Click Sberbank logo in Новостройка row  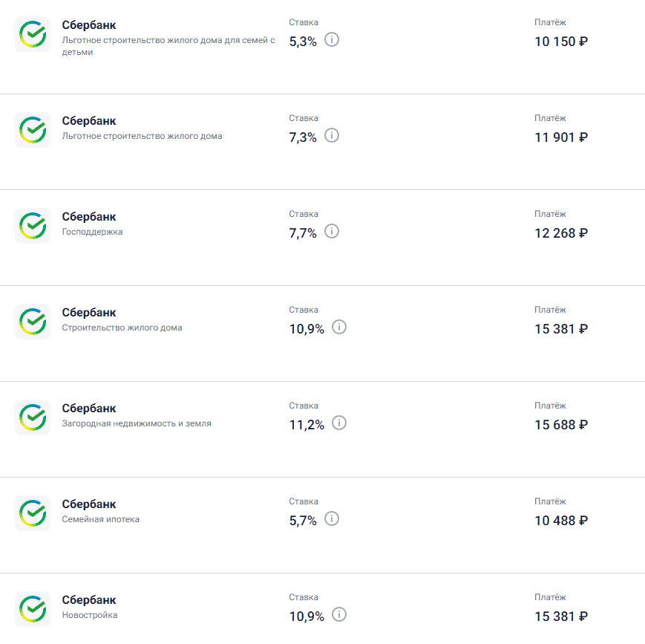[33, 609]
